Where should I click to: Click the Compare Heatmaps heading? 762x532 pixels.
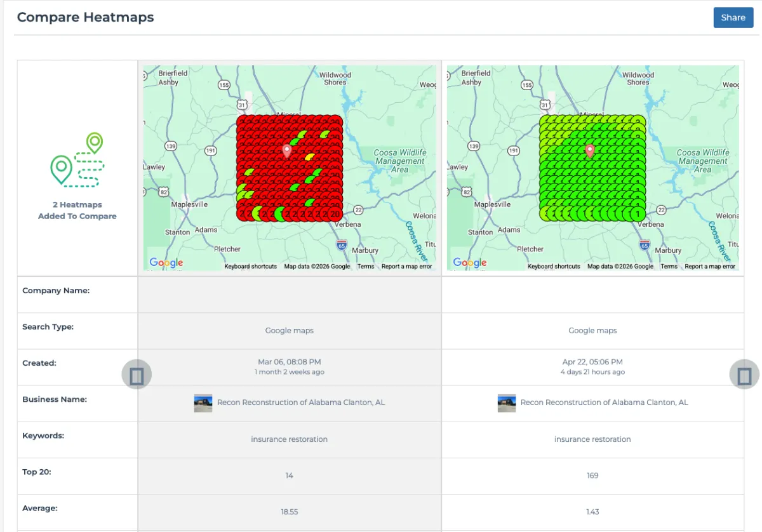pyautogui.click(x=86, y=17)
